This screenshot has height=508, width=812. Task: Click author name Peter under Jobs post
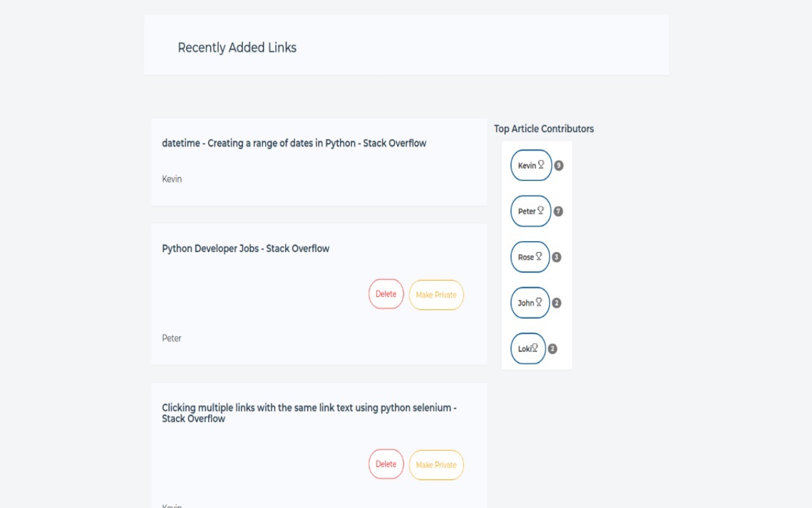tap(172, 338)
